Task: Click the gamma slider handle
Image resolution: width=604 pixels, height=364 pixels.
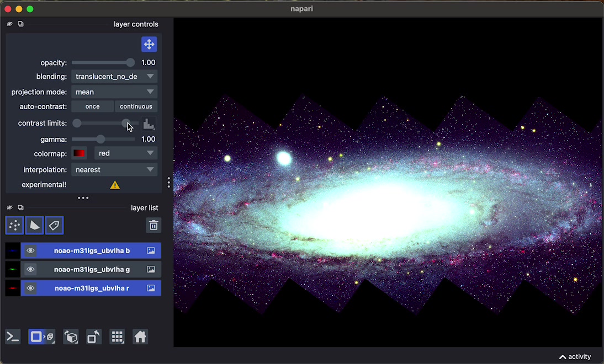Action: 100,140
